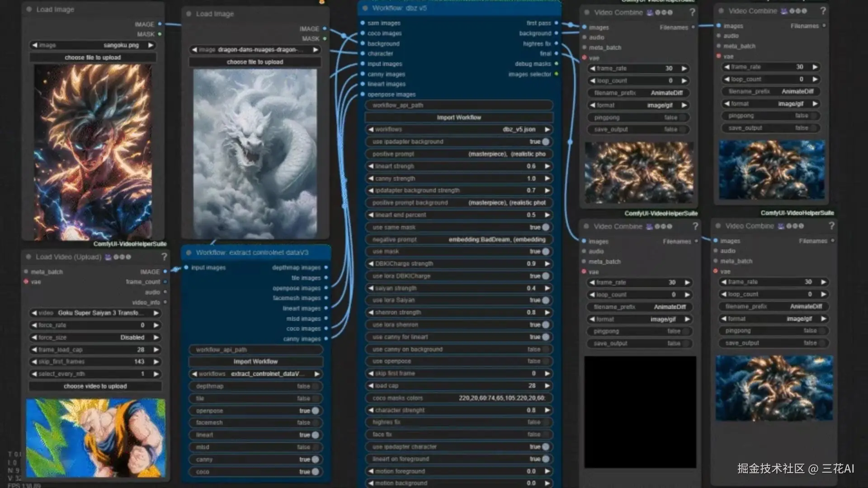The image size is (868, 488).
Task: Click Import Workflow in the extract controlnet node
Action: point(255,362)
